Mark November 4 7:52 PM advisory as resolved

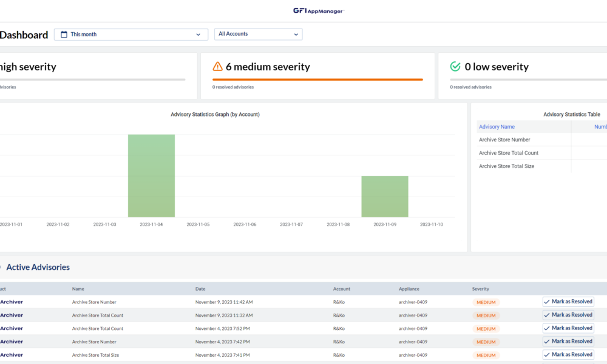[568, 328]
